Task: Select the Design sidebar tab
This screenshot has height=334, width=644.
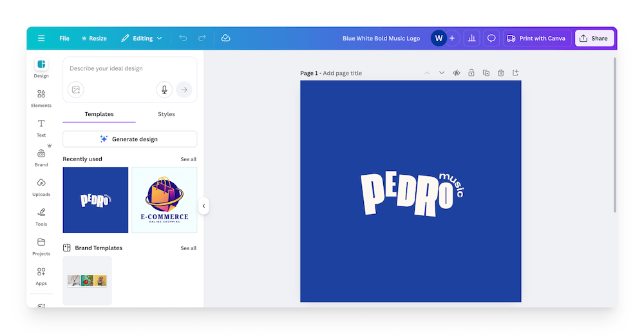Action: click(41, 68)
